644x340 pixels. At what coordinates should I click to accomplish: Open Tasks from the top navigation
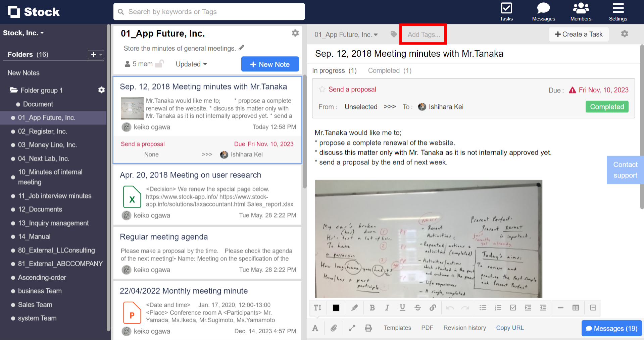click(506, 11)
